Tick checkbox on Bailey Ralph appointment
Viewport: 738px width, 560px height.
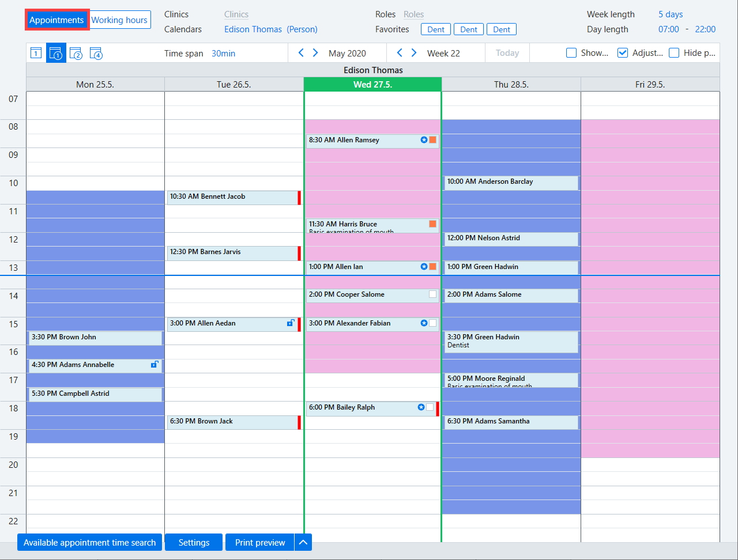430,407
